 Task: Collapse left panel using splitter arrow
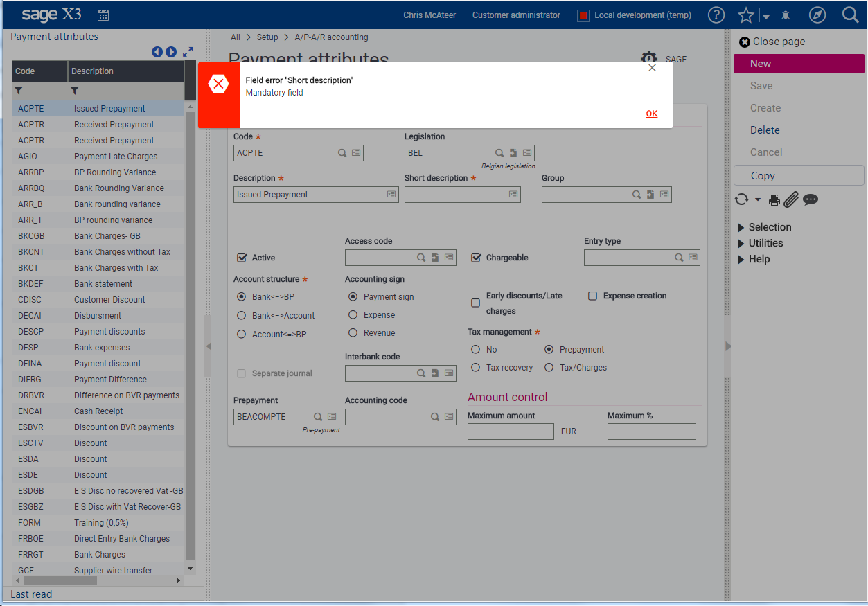[x=209, y=346]
